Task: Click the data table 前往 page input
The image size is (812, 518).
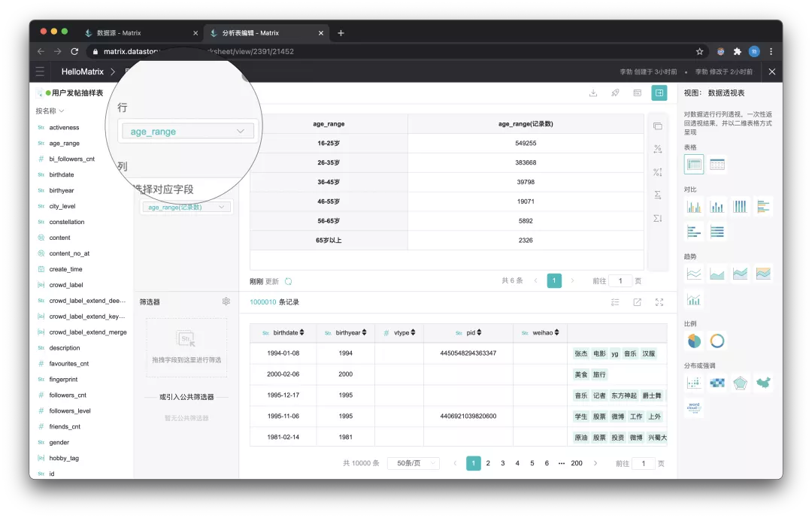Action: click(x=643, y=463)
